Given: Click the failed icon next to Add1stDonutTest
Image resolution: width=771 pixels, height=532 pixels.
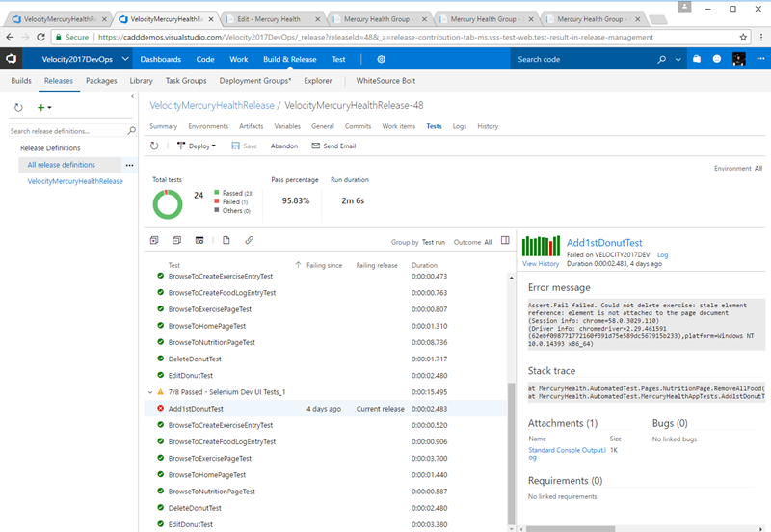Looking at the screenshot, I should (160, 408).
